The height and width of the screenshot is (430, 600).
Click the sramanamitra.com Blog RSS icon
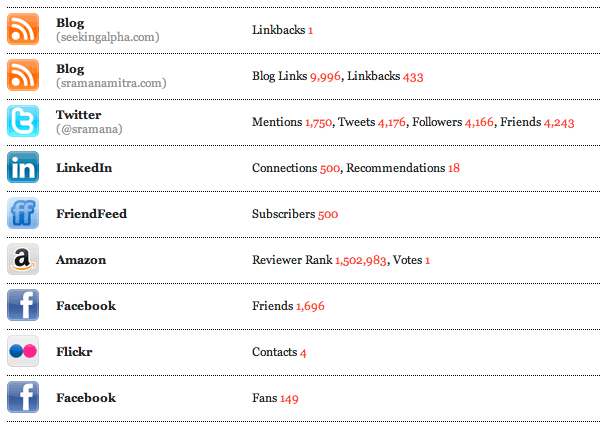coord(23,75)
